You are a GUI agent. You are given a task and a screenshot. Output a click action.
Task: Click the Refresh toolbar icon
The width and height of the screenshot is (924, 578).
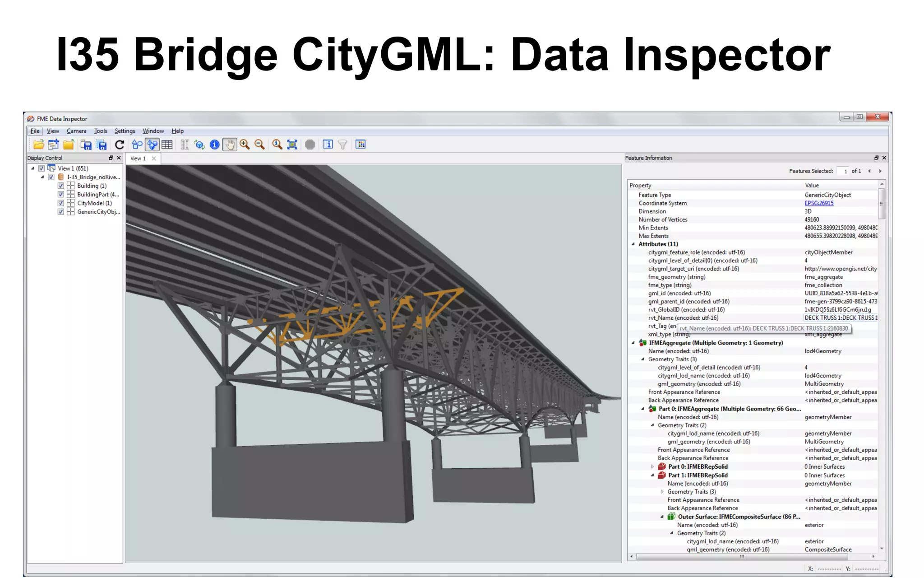coord(120,144)
